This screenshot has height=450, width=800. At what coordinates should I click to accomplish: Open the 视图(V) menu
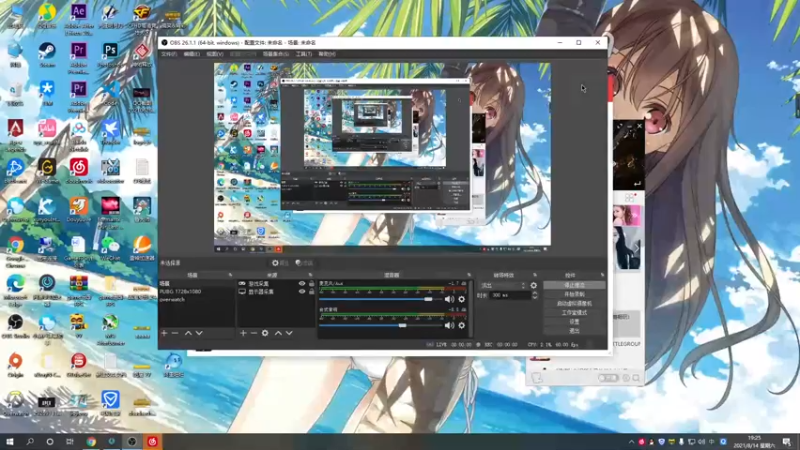tap(214, 54)
